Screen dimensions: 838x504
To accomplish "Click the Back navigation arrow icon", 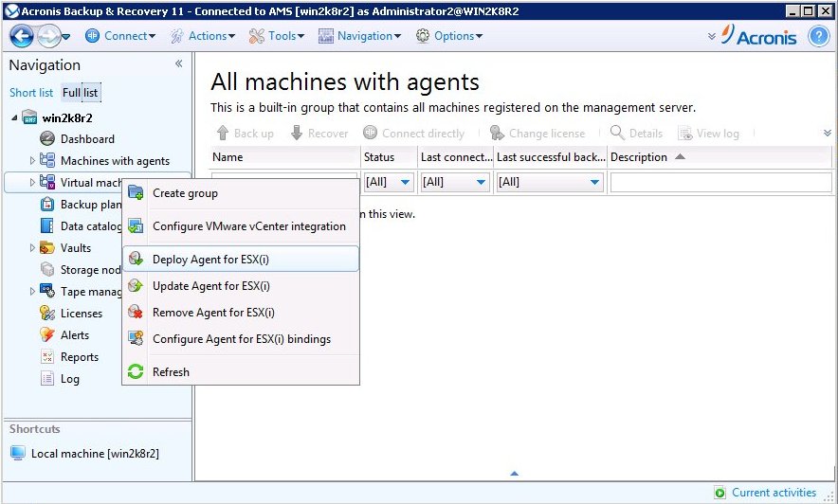I will (21, 36).
